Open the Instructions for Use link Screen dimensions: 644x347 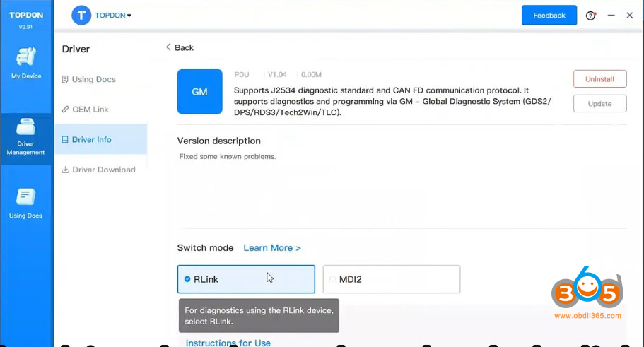pyautogui.click(x=228, y=343)
